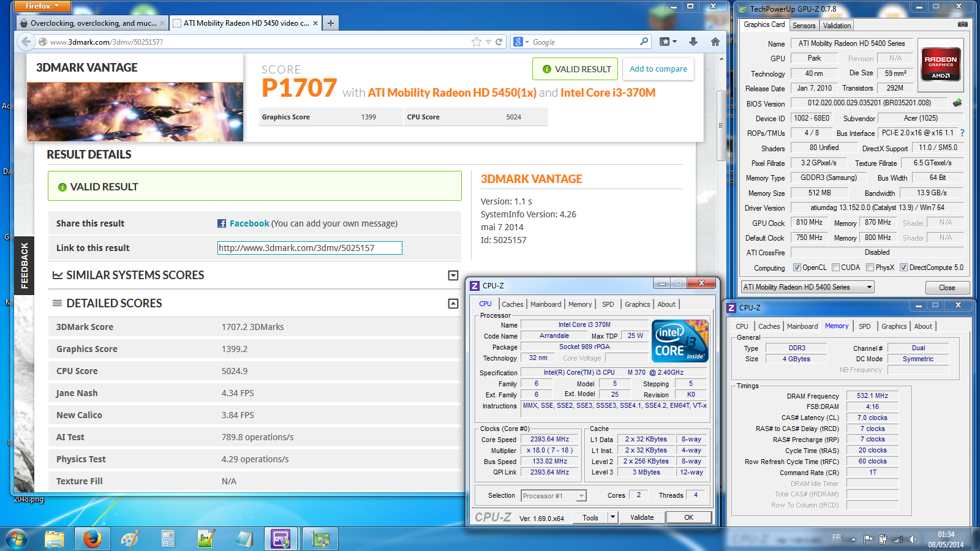The height and width of the screenshot is (551, 980).
Task: Open the Windows Start menu
Action: pos(17,539)
